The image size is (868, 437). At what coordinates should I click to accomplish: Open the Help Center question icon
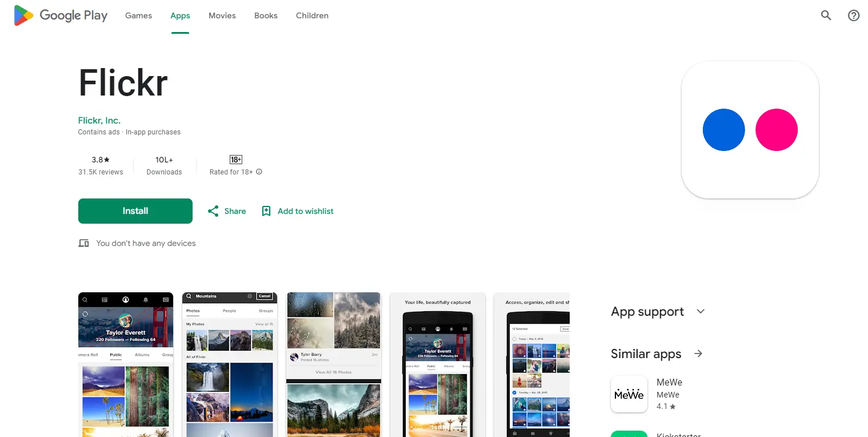[x=854, y=15]
